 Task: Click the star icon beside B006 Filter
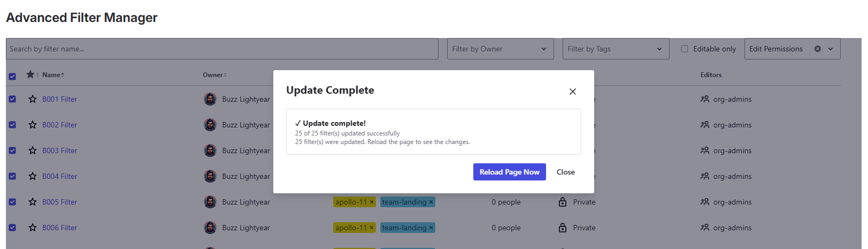click(33, 228)
